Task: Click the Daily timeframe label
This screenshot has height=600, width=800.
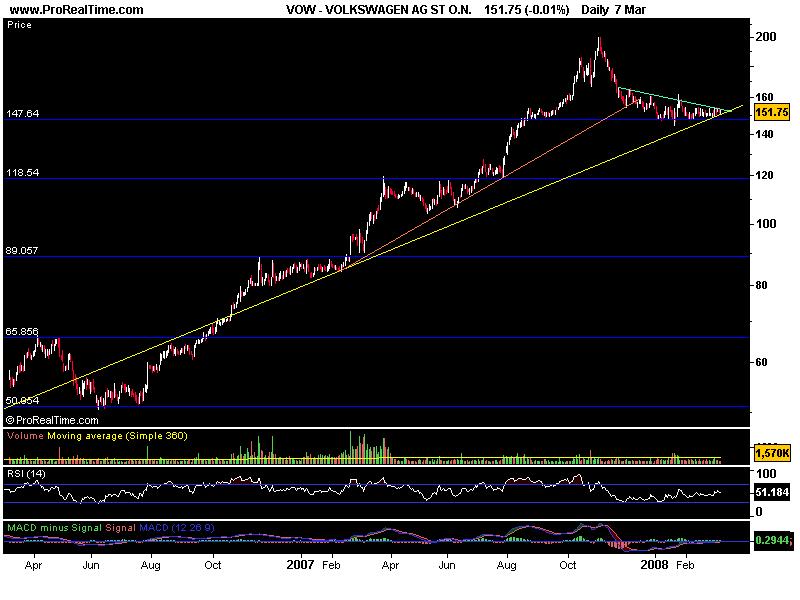Action: [595, 10]
